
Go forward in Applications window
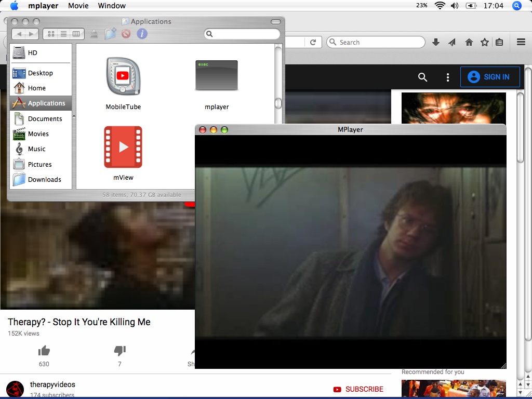point(32,34)
